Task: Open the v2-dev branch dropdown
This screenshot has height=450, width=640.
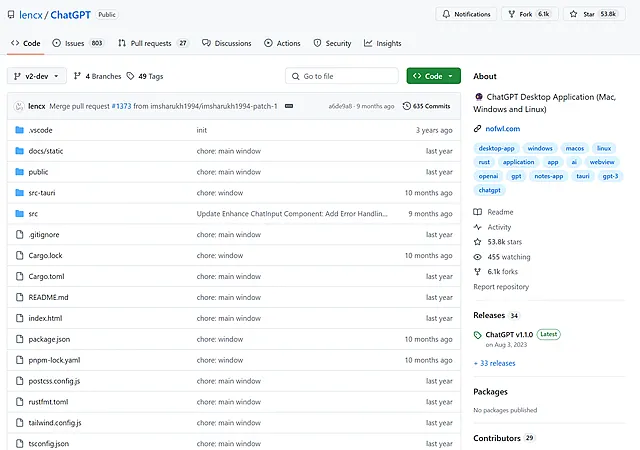Action: pyautogui.click(x=37, y=76)
